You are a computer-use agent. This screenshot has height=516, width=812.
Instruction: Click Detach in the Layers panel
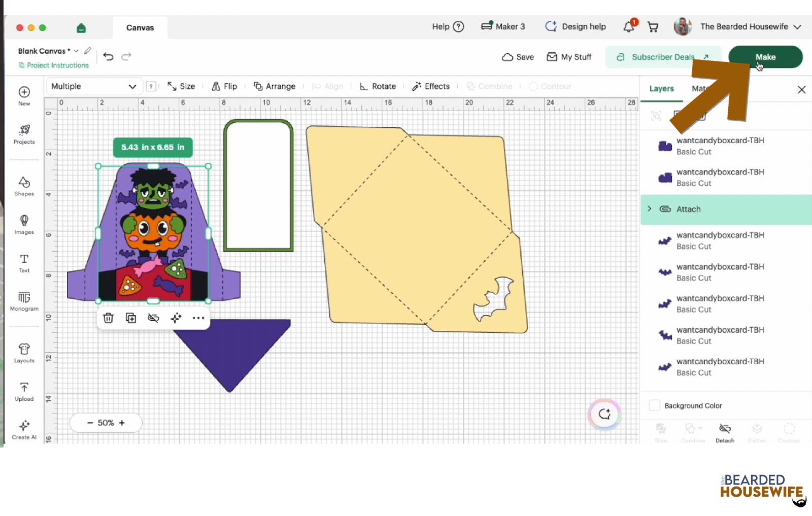pyautogui.click(x=725, y=433)
